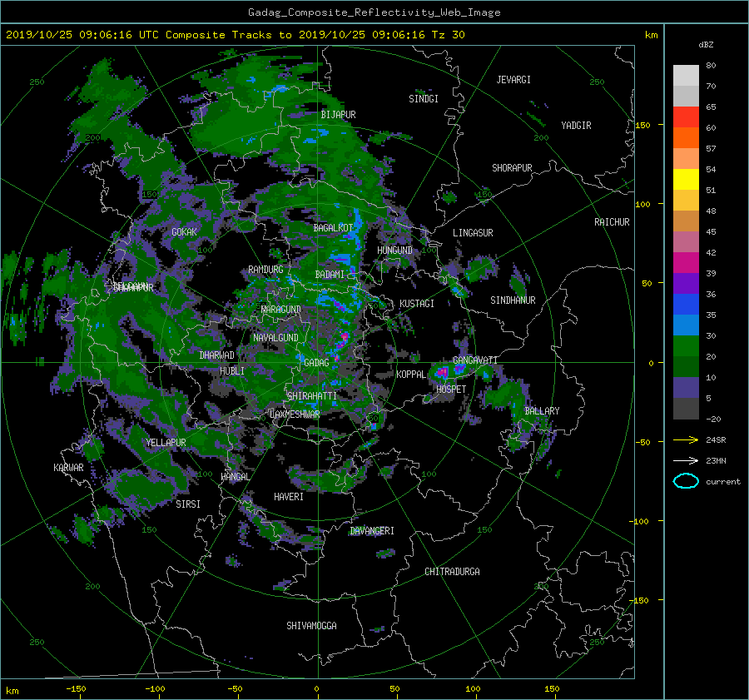Image resolution: width=749 pixels, height=700 pixels.
Task: Select the NAVALGUND city label
Action: pos(275,338)
